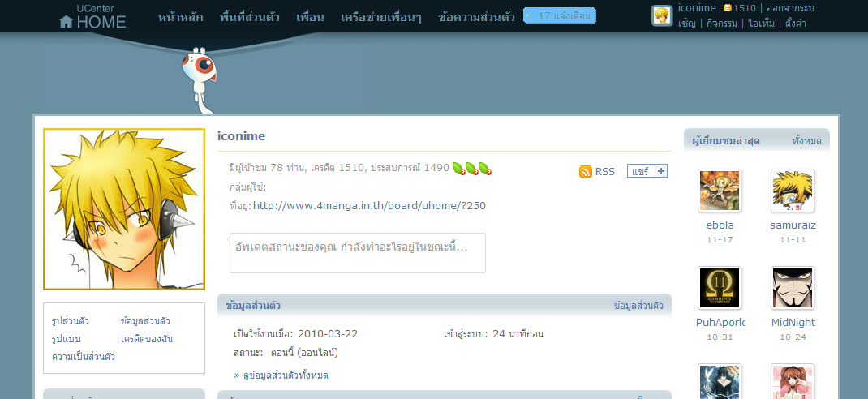
Task: Open the กิจกรรม link in header
Action: [x=722, y=24]
